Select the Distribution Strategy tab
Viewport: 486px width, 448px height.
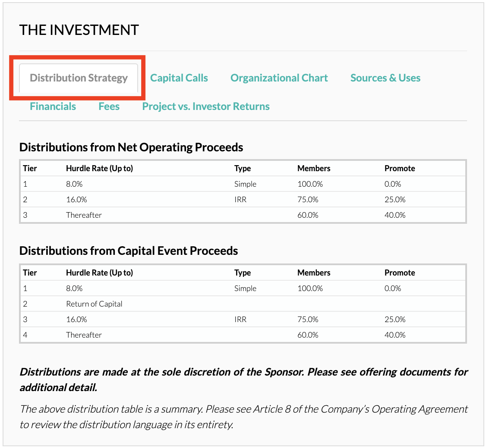coord(79,78)
